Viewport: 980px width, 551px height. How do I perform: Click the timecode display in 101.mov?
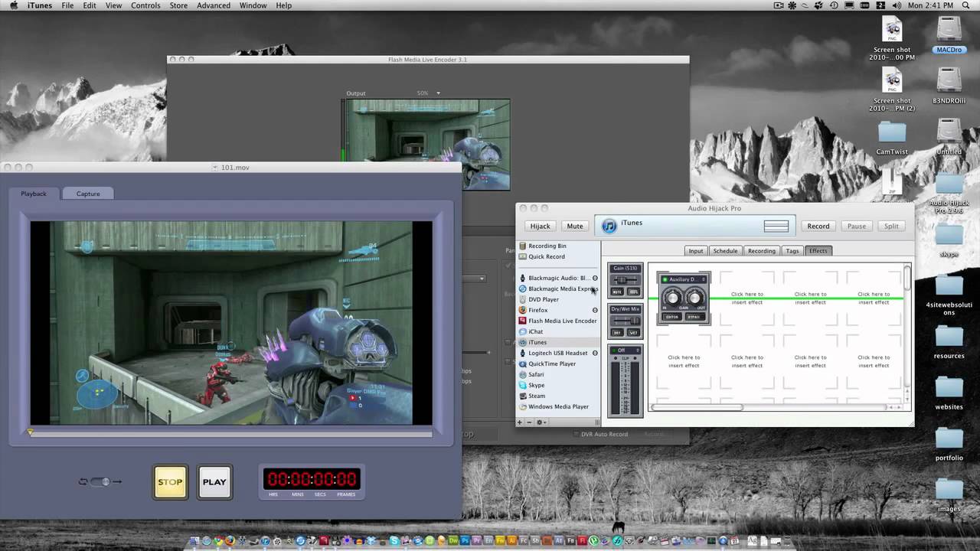tap(312, 479)
